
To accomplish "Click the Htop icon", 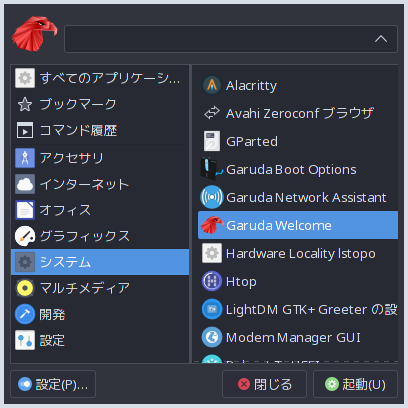I will (212, 281).
